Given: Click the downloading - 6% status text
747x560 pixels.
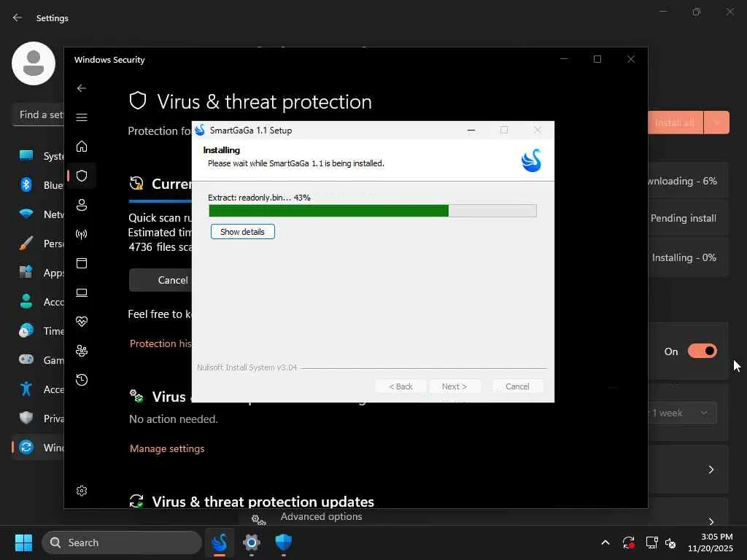Looking at the screenshot, I should [x=682, y=181].
